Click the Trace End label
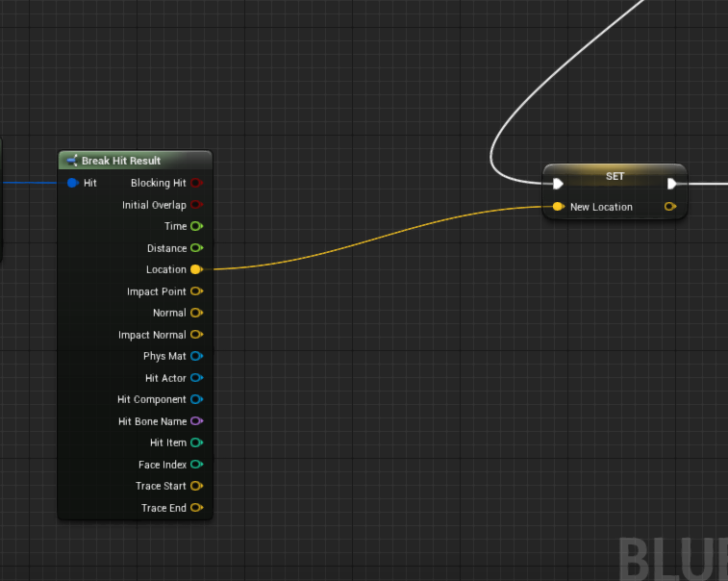The height and width of the screenshot is (581, 728). 163,508
